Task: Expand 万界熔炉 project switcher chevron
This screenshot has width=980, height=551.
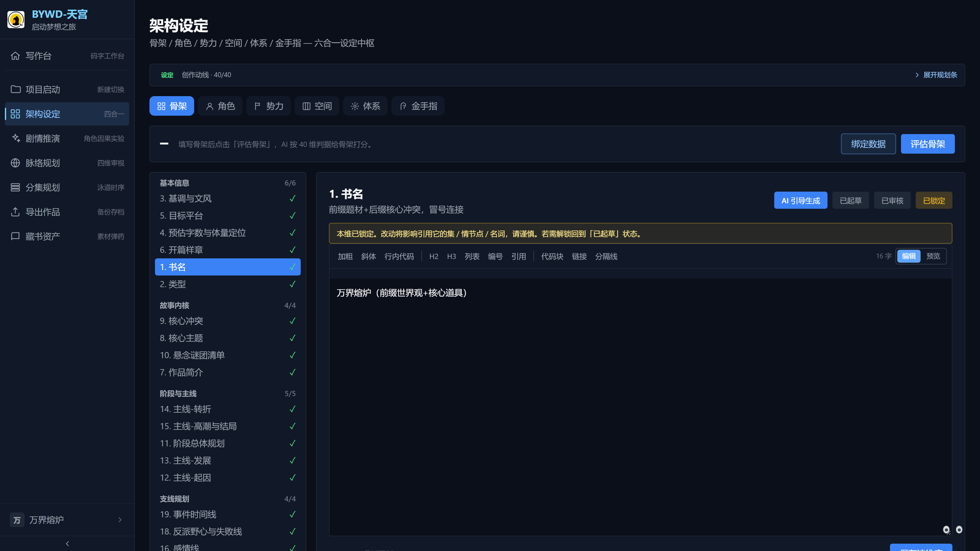Action: [120, 520]
